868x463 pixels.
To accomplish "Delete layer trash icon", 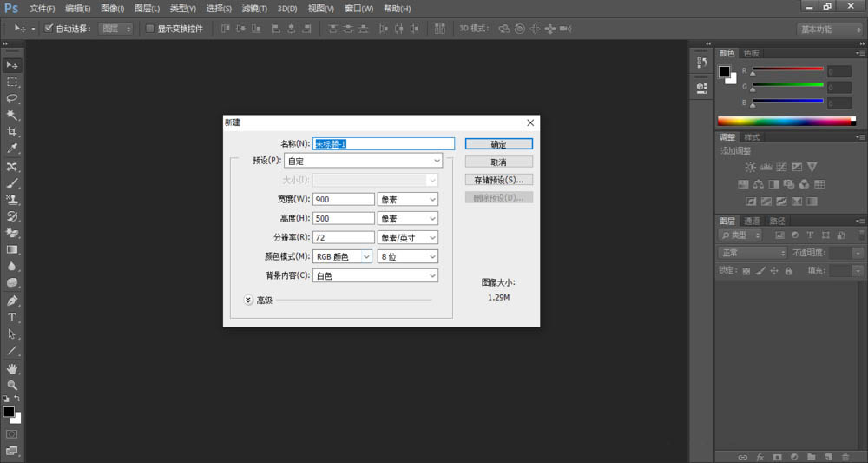I will pyautogui.click(x=845, y=457).
